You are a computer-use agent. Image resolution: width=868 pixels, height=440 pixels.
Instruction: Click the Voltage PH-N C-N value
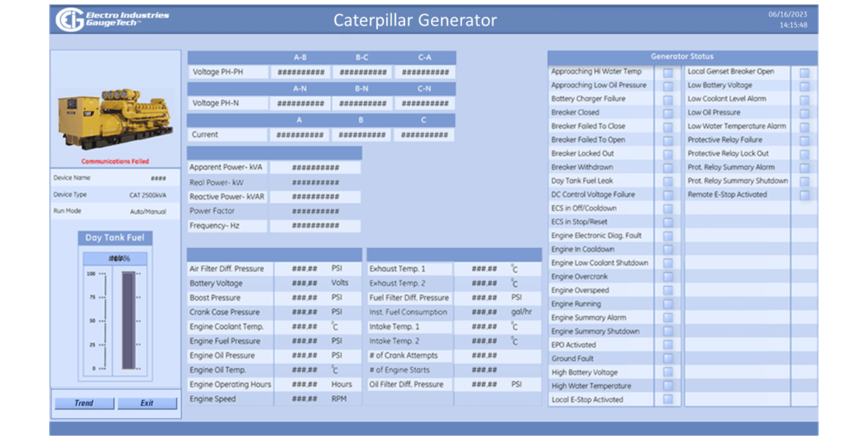pos(424,103)
